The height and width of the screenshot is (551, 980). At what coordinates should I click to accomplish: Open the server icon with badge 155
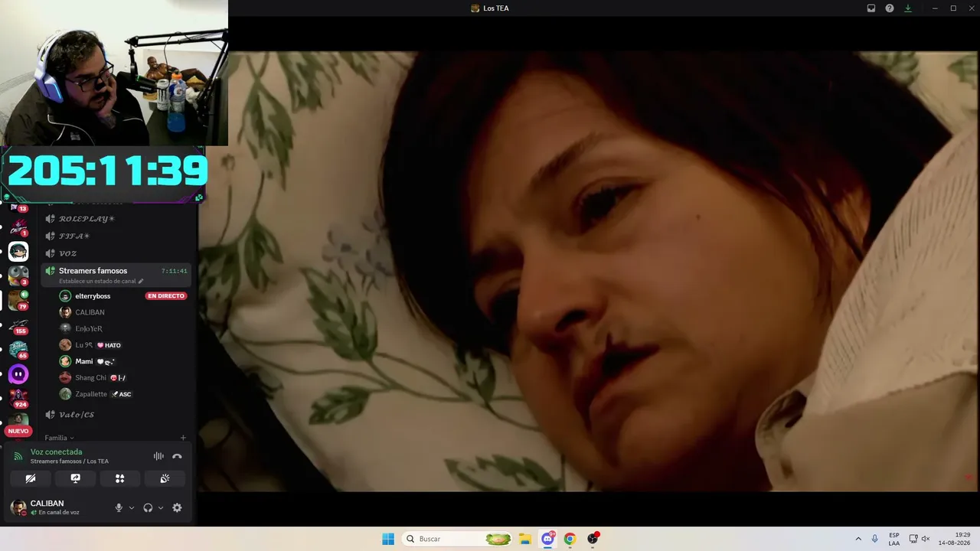tap(18, 325)
